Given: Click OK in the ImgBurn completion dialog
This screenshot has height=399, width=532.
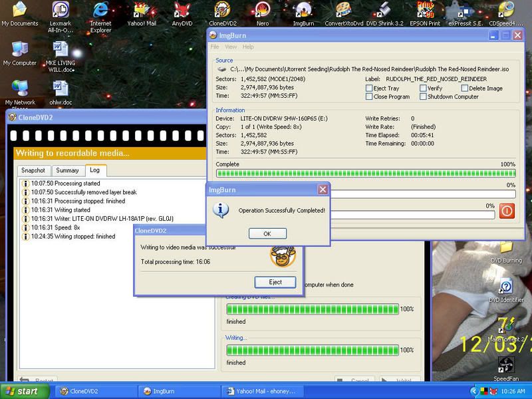Looking at the screenshot, I should [267, 234].
